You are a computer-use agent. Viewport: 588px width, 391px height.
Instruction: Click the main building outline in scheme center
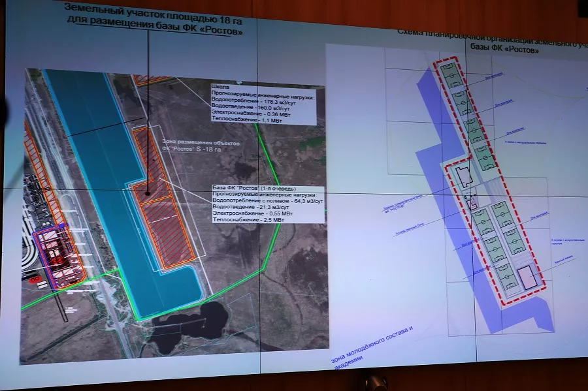coord(463,176)
